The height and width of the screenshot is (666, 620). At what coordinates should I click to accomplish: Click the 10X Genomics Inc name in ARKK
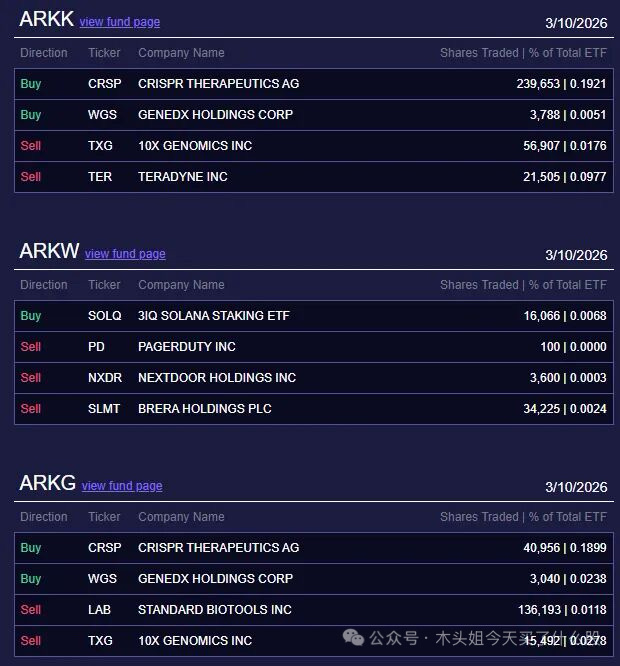coord(195,146)
